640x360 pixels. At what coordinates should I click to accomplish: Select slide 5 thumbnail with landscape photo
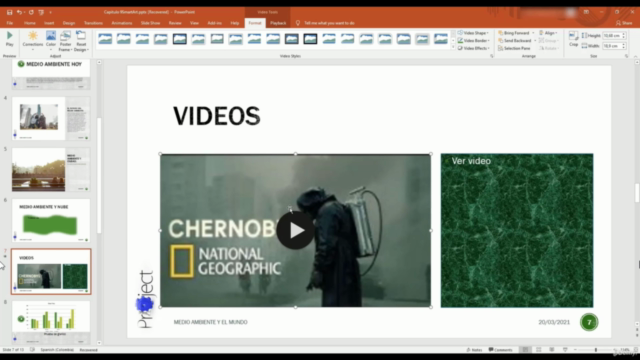pos(51,170)
